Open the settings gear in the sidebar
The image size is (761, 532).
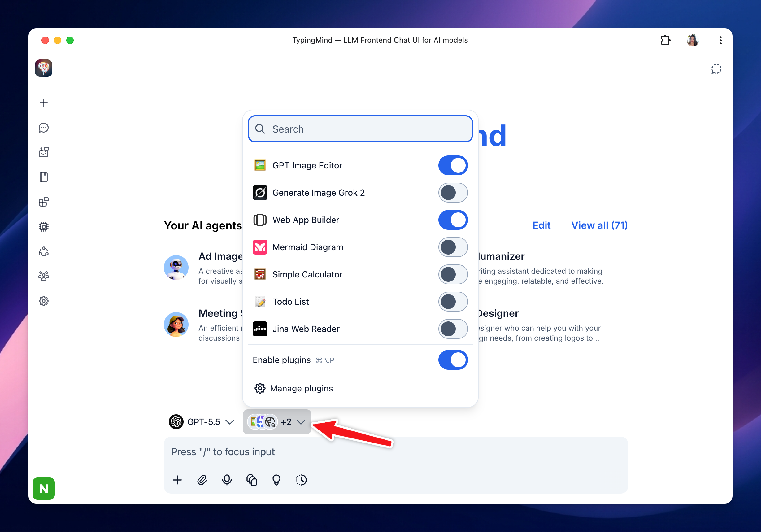click(44, 301)
